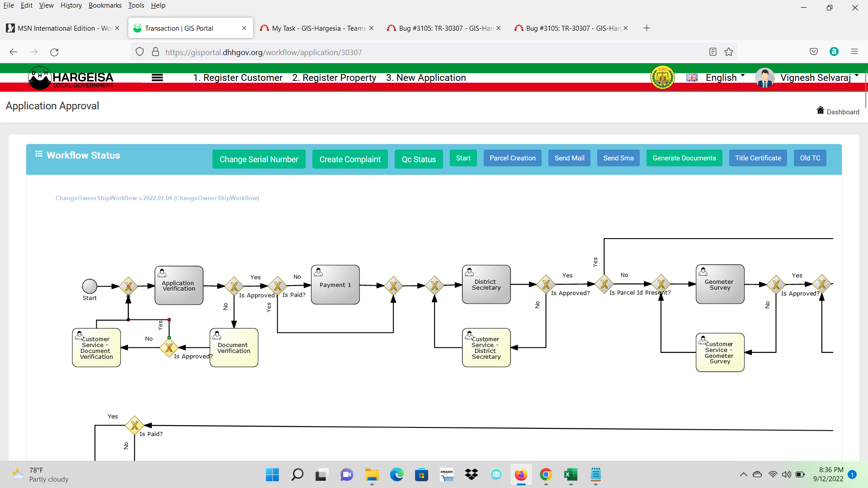Screen dimensions: 868x488
Task: Click the Qc Status button
Action: [x=419, y=159]
